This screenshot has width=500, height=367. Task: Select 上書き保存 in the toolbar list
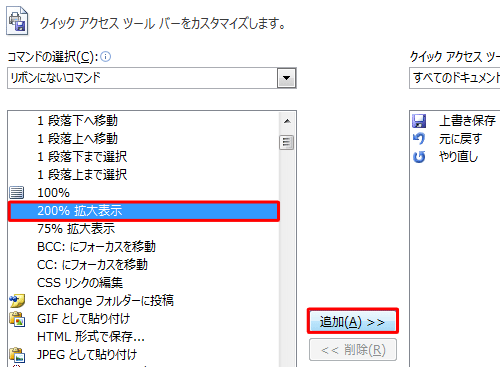tap(467, 121)
